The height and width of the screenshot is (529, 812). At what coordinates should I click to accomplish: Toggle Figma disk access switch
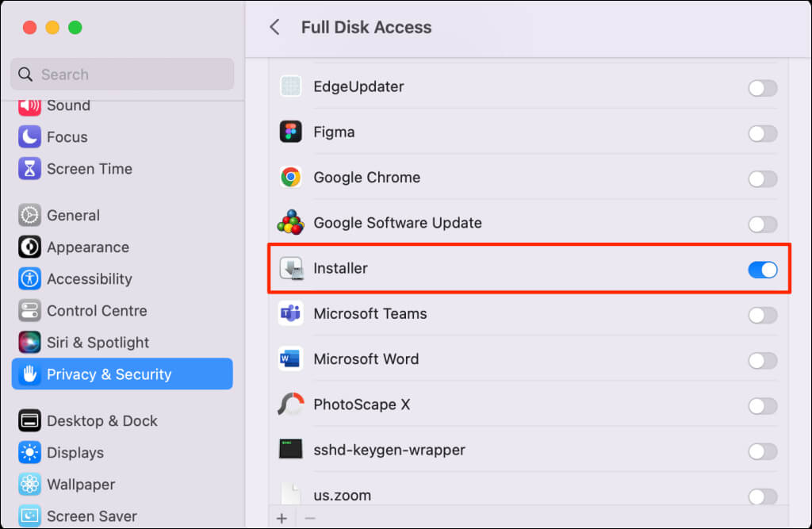pos(762,134)
